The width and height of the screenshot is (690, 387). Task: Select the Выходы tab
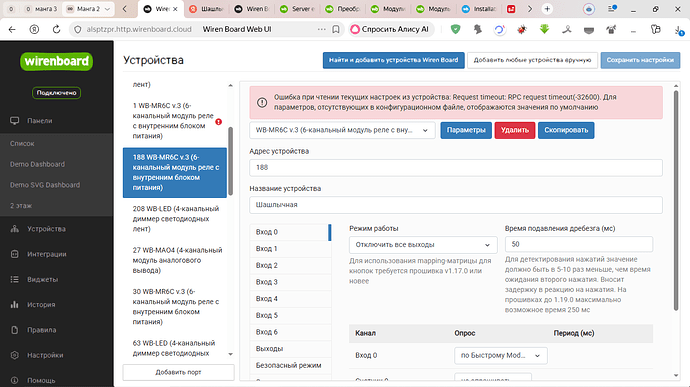290,349
